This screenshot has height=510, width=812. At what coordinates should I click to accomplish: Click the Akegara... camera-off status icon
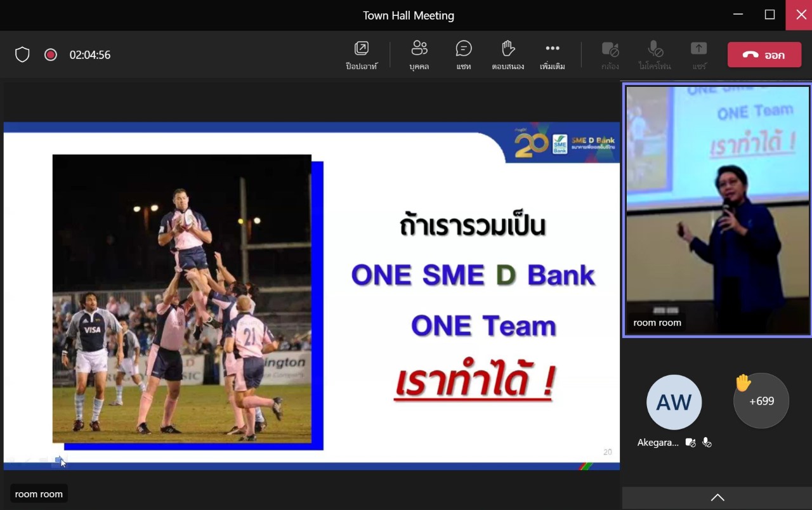[x=691, y=443]
